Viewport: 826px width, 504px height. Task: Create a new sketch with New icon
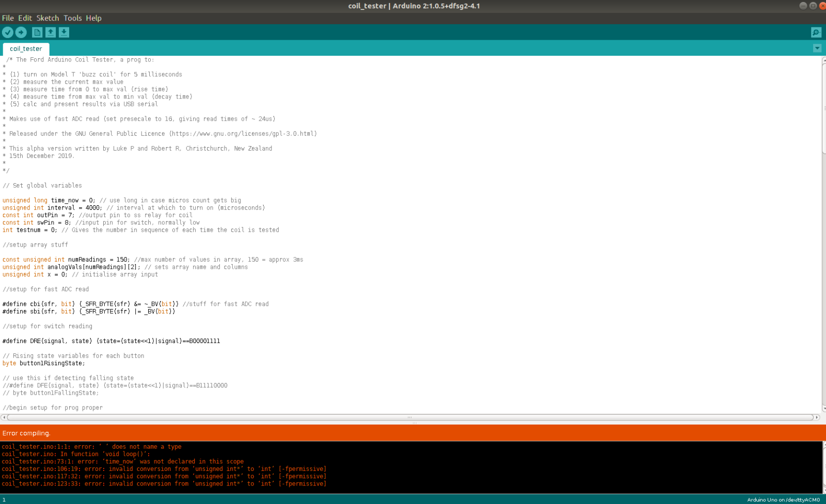pos(37,32)
